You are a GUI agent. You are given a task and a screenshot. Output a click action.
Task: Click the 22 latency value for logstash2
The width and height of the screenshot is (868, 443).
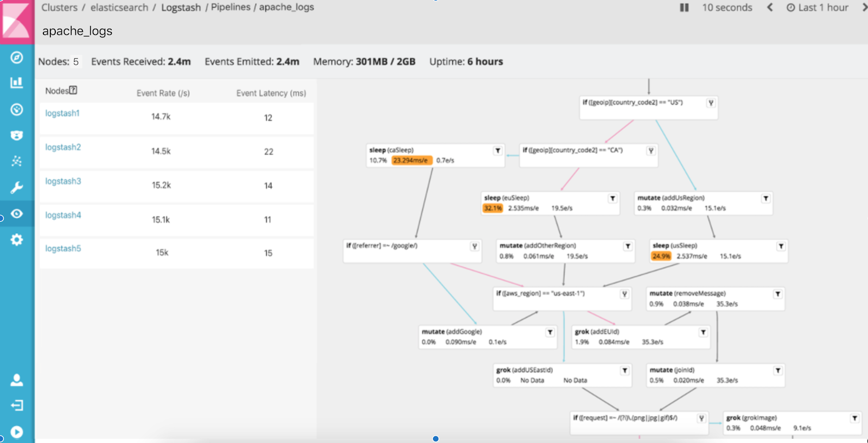(x=269, y=151)
